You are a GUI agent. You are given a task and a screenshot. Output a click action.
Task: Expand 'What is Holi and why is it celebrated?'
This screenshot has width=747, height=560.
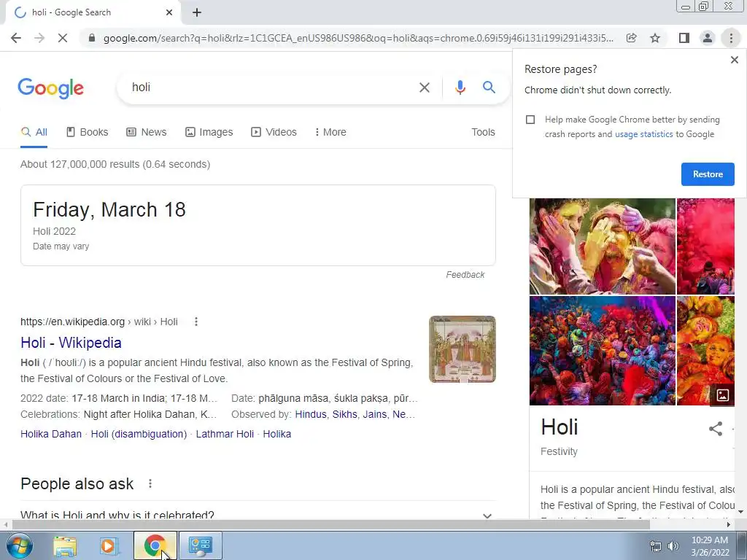(x=258, y=514)
